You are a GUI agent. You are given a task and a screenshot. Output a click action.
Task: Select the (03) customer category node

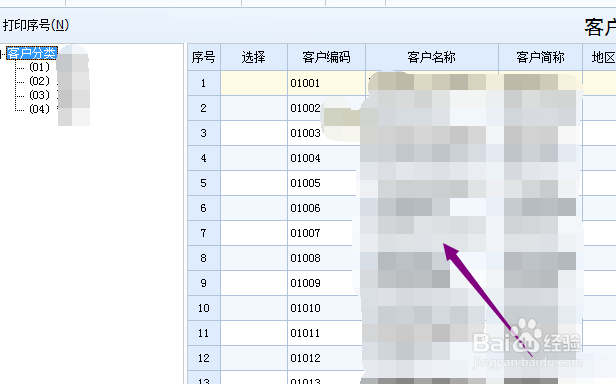(x=40, y=95)
